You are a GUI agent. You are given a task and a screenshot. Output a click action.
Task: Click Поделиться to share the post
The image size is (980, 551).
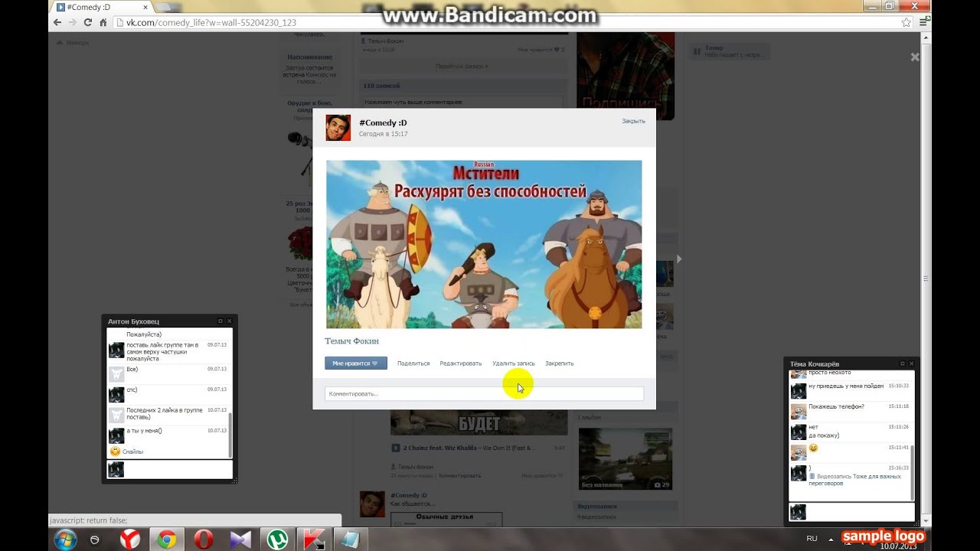pyautogui.click(x=413, y=364)
